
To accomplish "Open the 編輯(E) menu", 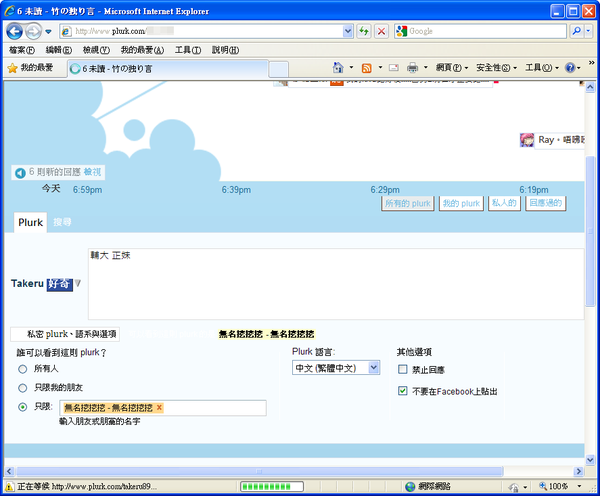I will click(x=59, y=50).
